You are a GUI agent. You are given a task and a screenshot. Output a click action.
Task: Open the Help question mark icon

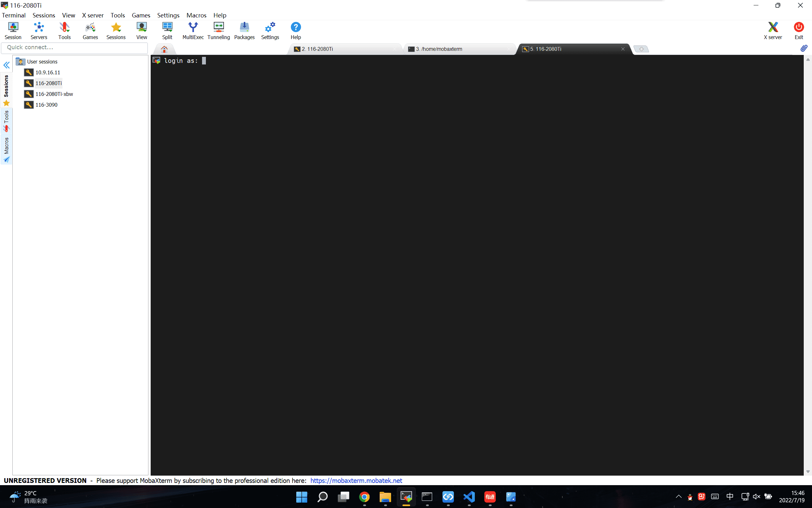[296, 31]
